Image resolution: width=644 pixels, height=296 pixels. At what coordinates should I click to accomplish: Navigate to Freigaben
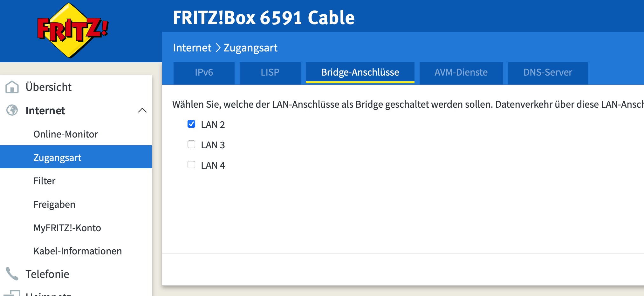54,205
